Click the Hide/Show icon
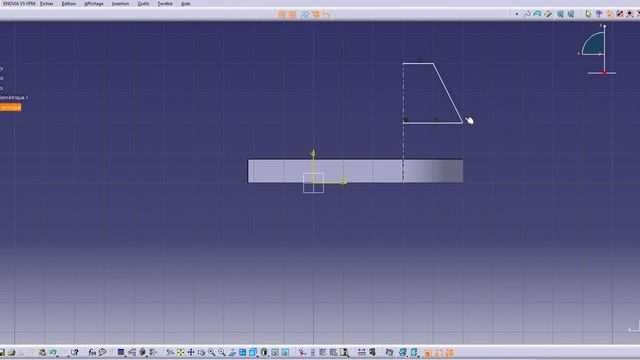Screen dimensions: 640x360 tap(275, 352)
